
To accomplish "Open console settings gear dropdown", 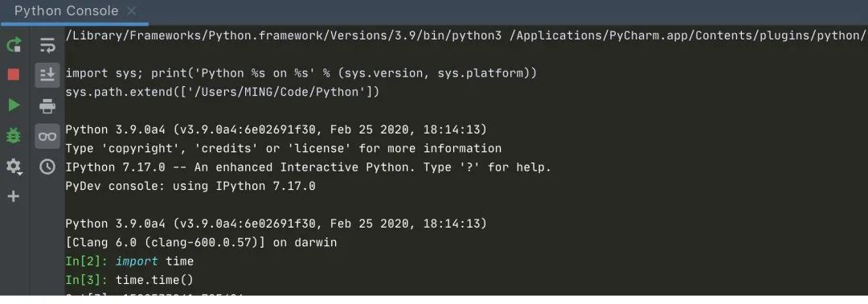I will click(14, 166).
